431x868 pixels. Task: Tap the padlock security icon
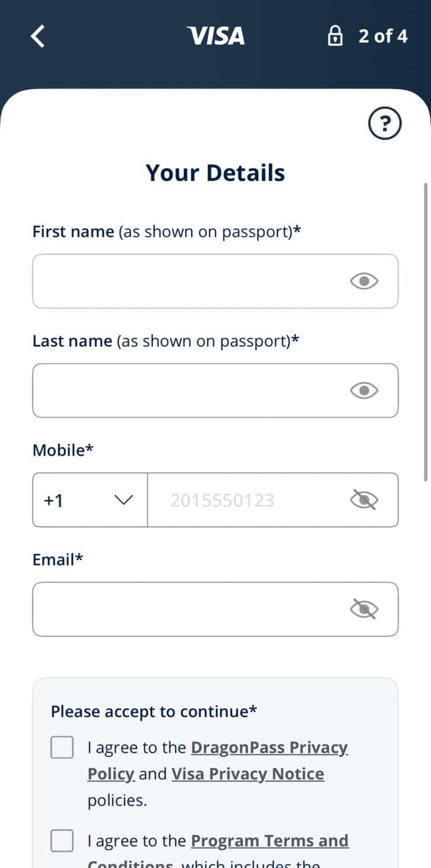335,36
